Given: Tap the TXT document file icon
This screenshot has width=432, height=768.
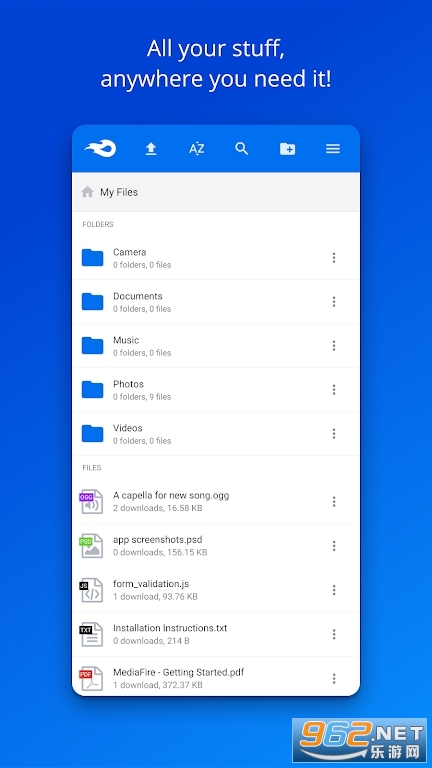Looking at the screenshot, I should pyautogui.click(x=92, y=634).
